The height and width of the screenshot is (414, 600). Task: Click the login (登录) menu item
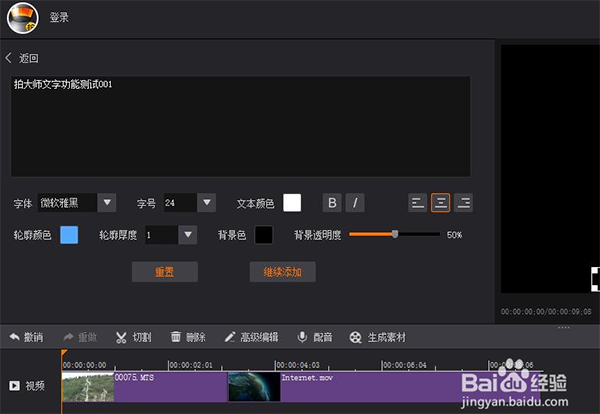point(59,17)
